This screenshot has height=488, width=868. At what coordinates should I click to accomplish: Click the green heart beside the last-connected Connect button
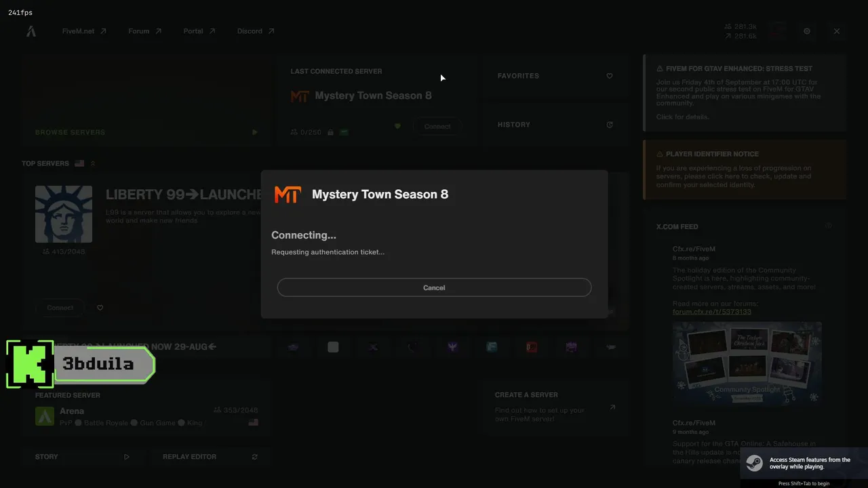click(x=397, y=126)
